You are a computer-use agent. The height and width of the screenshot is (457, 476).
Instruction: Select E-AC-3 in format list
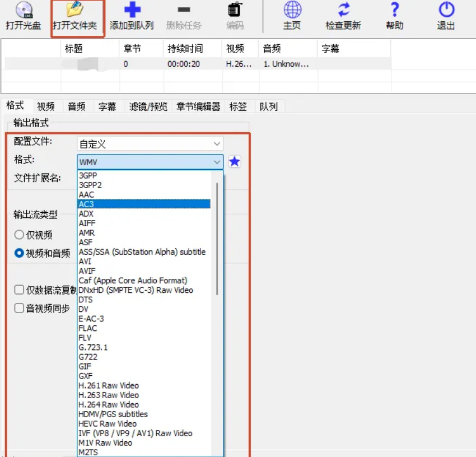point(144,319)
